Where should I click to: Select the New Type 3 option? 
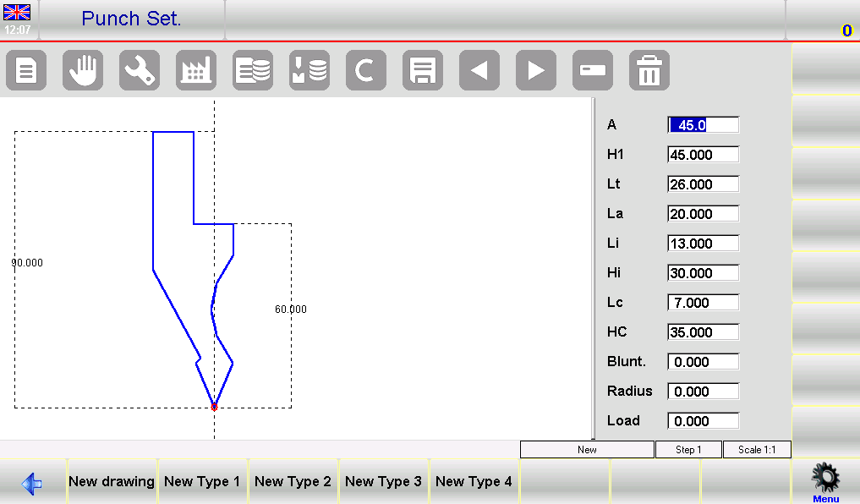click(383, 480)
